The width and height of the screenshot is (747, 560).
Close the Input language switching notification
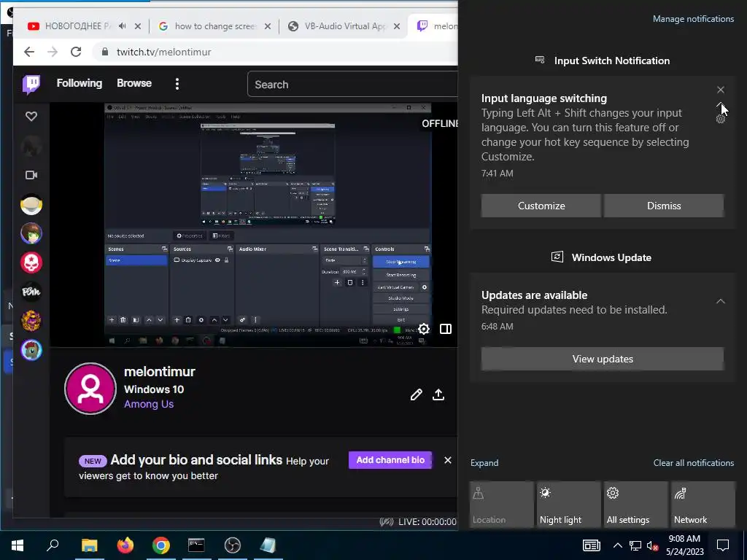click(x=720, y=90)
